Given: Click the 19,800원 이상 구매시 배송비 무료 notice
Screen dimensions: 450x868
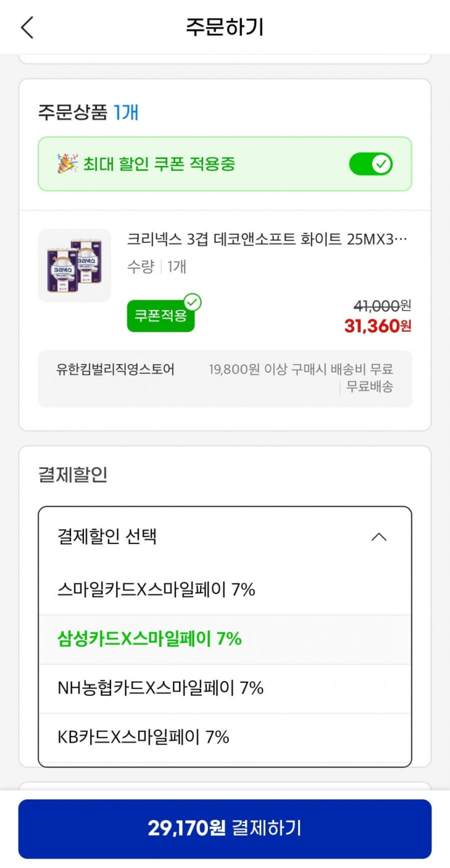Looking at the screenshot, I should tap(301, 369).
